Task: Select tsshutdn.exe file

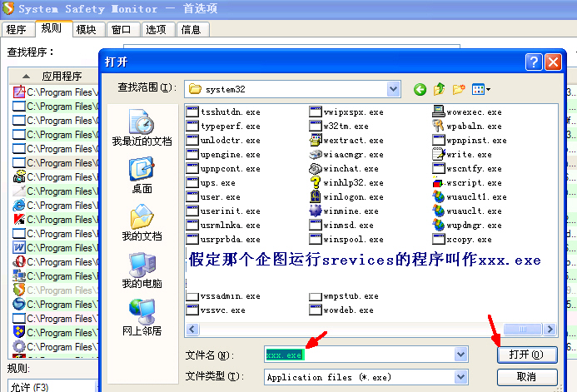Action: [x=223, y=112]
